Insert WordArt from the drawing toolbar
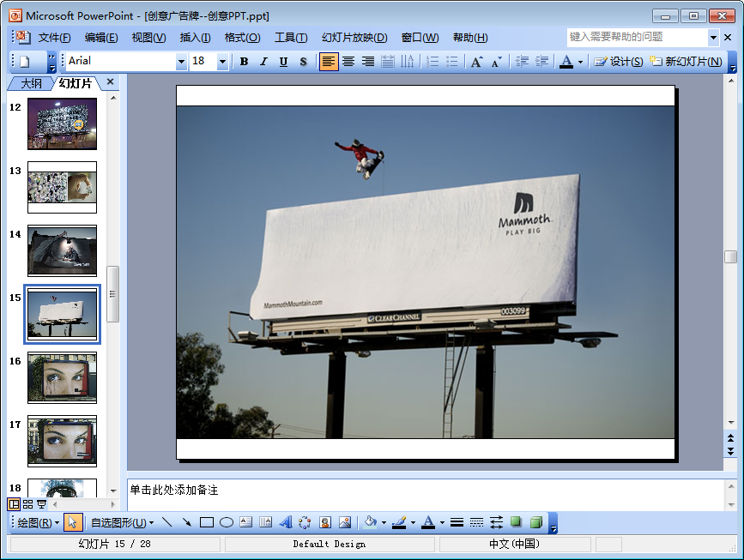The image size is (744, 560). (x=286, y=522)
